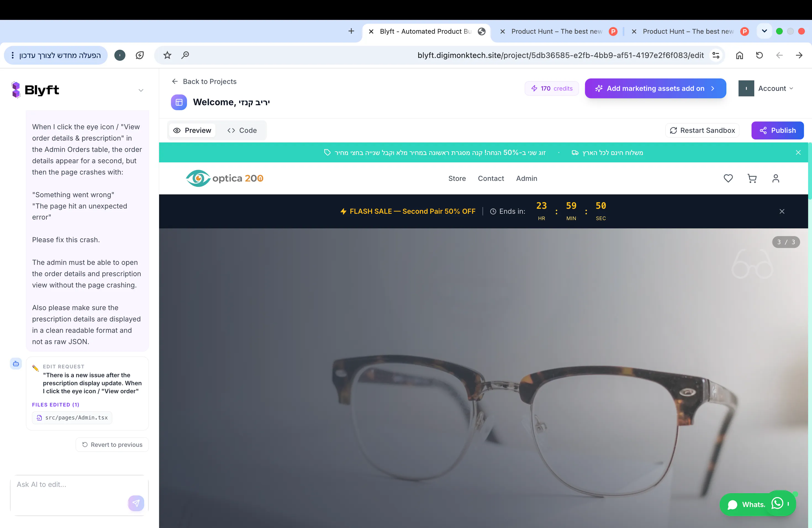
Task: Click the AI bot avatar icon
Action: click(x=16, y=364)
